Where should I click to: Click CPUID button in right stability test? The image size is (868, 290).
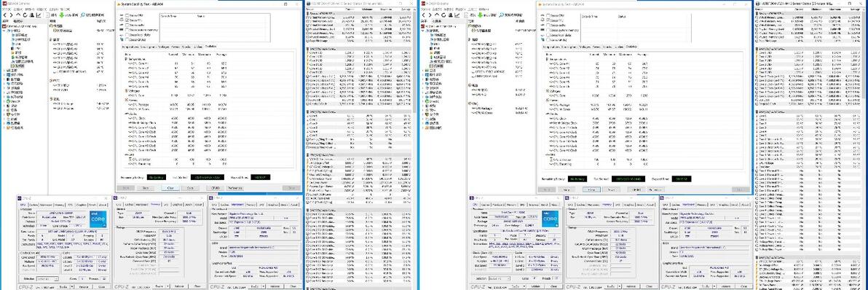click(x=636, y=190)
